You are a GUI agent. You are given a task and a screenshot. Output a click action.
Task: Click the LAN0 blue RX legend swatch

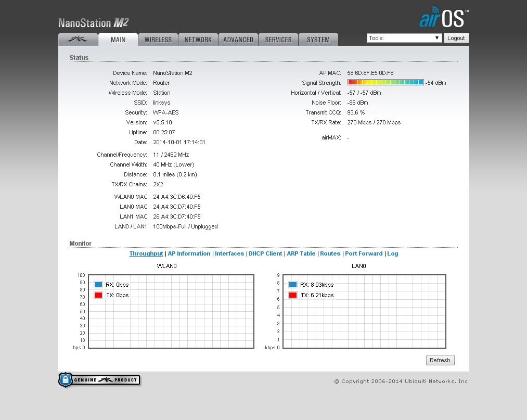point(293,285)
